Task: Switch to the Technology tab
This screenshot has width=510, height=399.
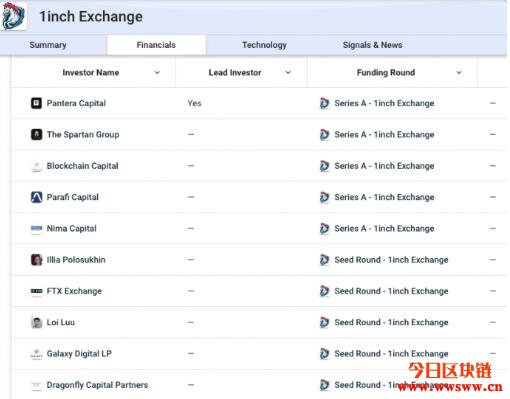Action: 264,45
